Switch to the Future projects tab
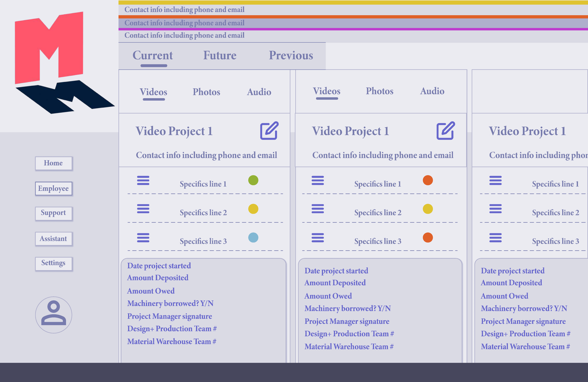Image resolution: width=588 pixels, height=382 pixels. (220, 55)
